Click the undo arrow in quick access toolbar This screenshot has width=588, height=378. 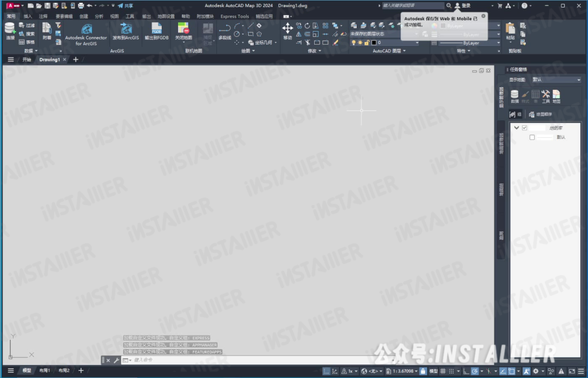coord(89,5)
